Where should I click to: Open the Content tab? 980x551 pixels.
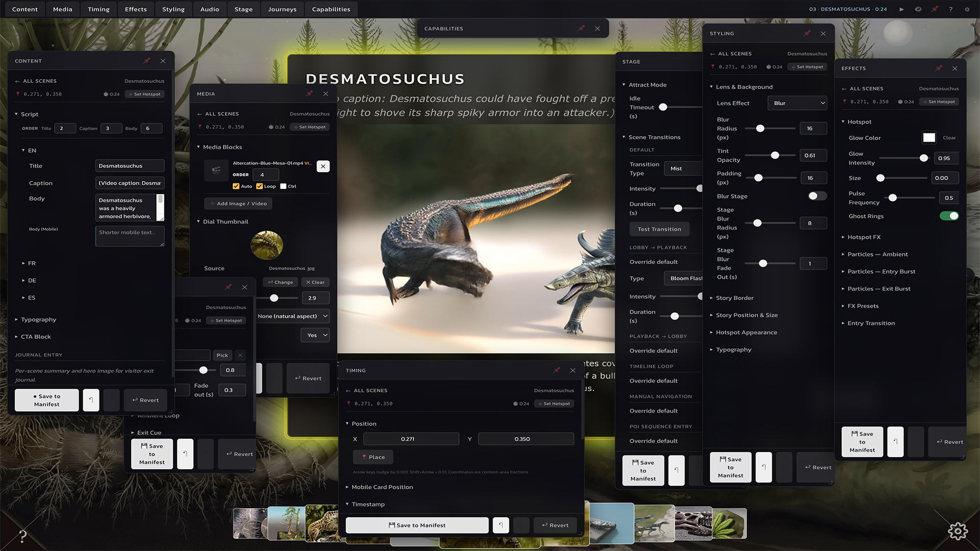[x=25, y=9]
